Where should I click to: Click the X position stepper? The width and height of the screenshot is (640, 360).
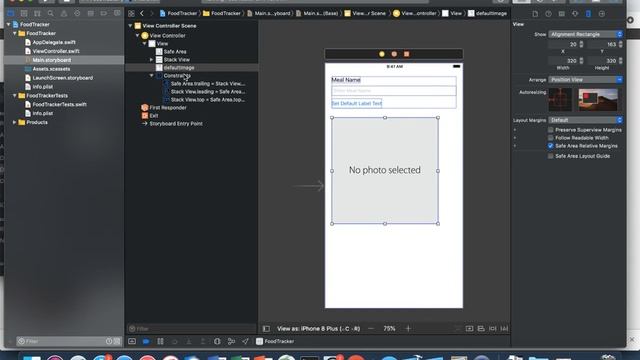581,44
